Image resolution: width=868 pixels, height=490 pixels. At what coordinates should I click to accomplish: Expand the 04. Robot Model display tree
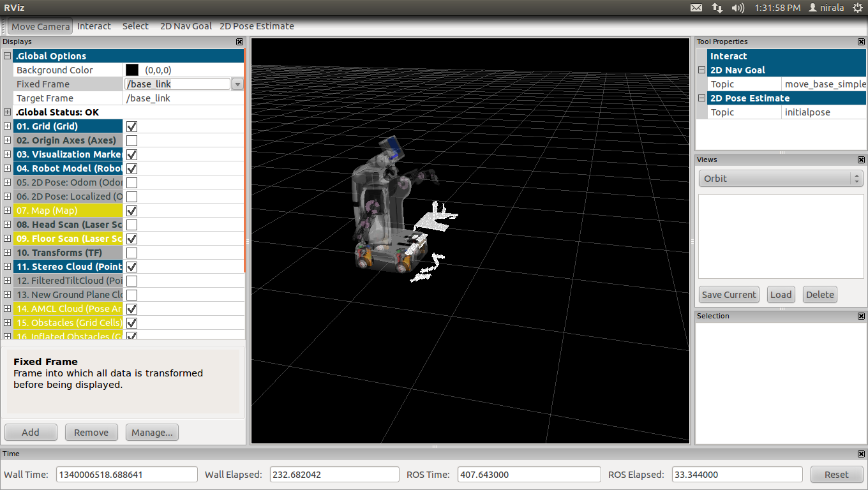7,168
